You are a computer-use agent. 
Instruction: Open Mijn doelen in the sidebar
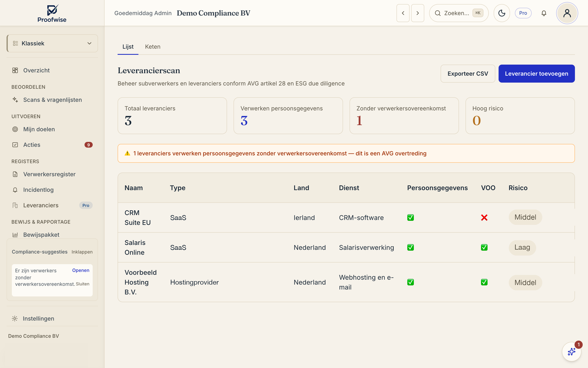[52, 129]
